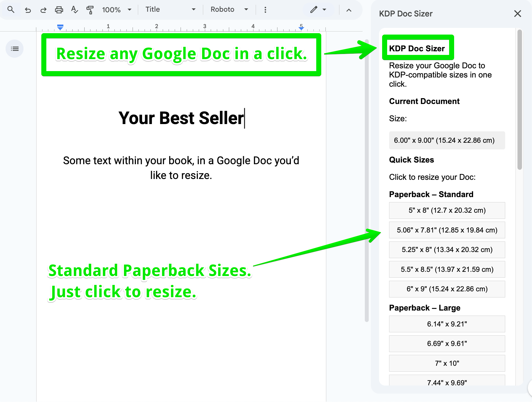Run spelling and grammar check
The width and height of the screenshot is (532, 402).
(74, 10)
